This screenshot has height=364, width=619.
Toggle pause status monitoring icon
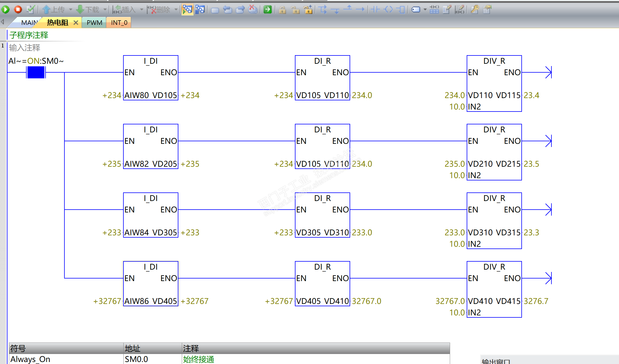[200, 10]
